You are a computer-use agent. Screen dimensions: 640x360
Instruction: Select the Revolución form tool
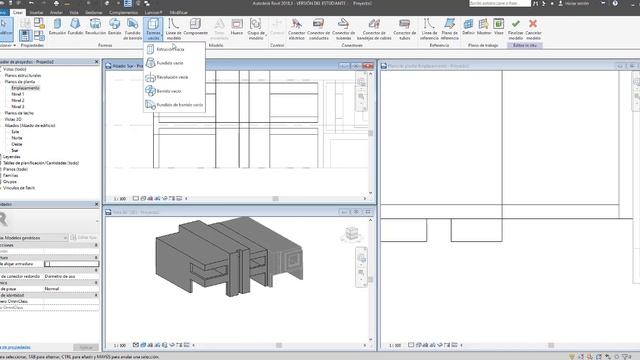click(x=96, y=27)
